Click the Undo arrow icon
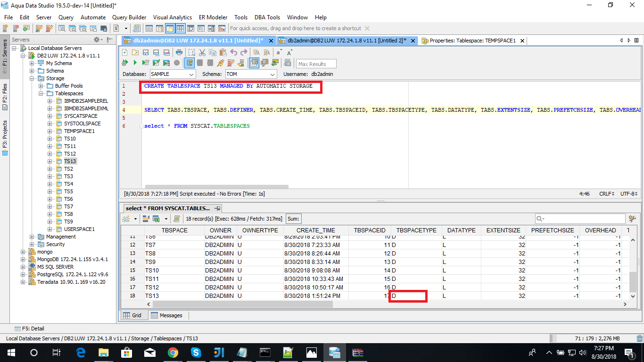Image resolution: width=644 pixels, height=362 pixels. click(x=233, y=52)
